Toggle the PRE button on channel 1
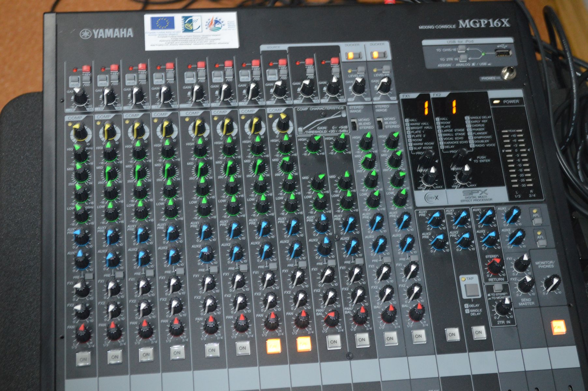The image size is (588, 391). [x=89, y=277]
